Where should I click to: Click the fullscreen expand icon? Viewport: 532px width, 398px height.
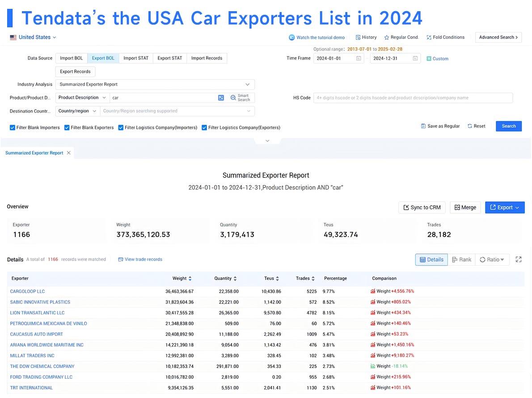click(x=519, y=259)
